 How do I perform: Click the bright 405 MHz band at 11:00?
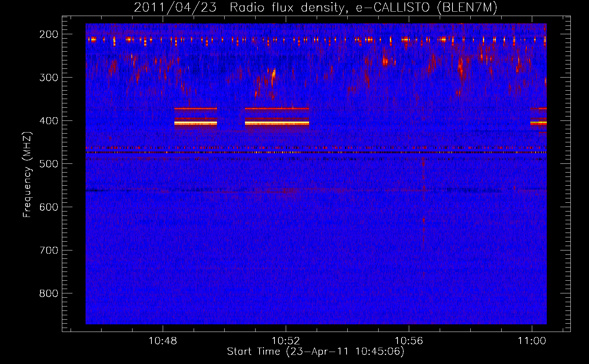pos(538,123)
